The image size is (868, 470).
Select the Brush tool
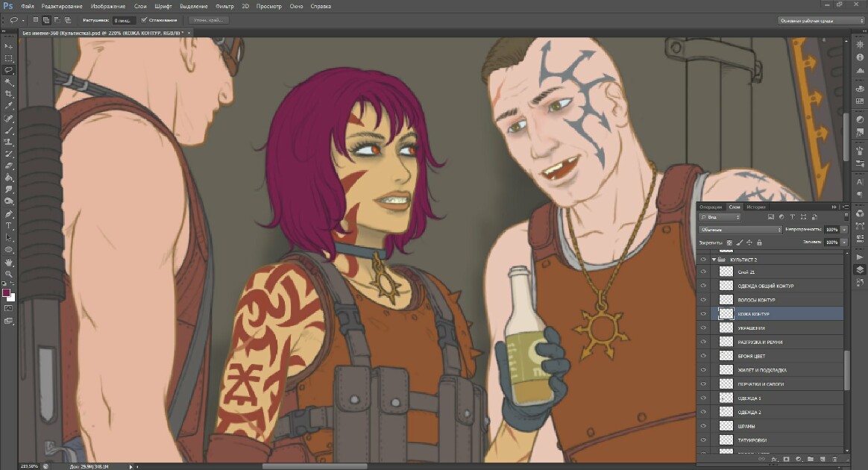(x=8, y=130)
